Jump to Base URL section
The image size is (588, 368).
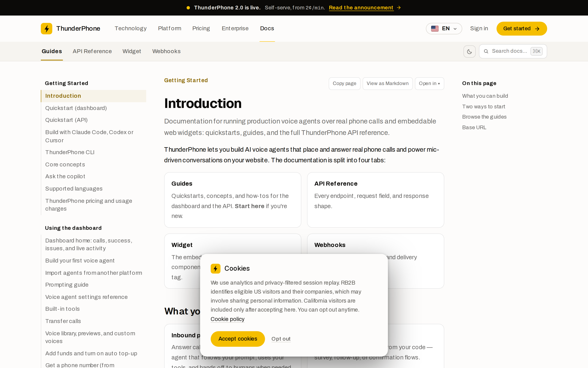tap(474, 128)
